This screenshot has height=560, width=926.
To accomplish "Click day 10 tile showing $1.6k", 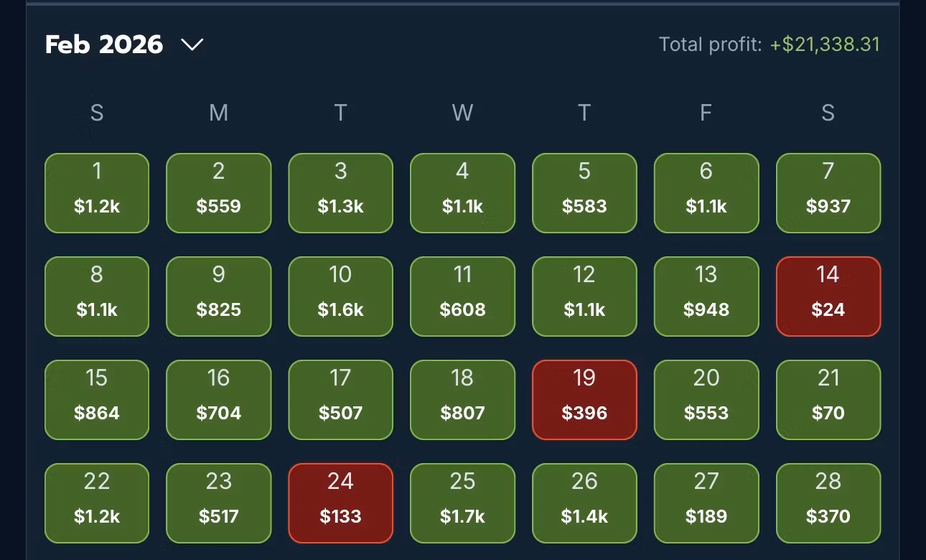I will point(341,297).
